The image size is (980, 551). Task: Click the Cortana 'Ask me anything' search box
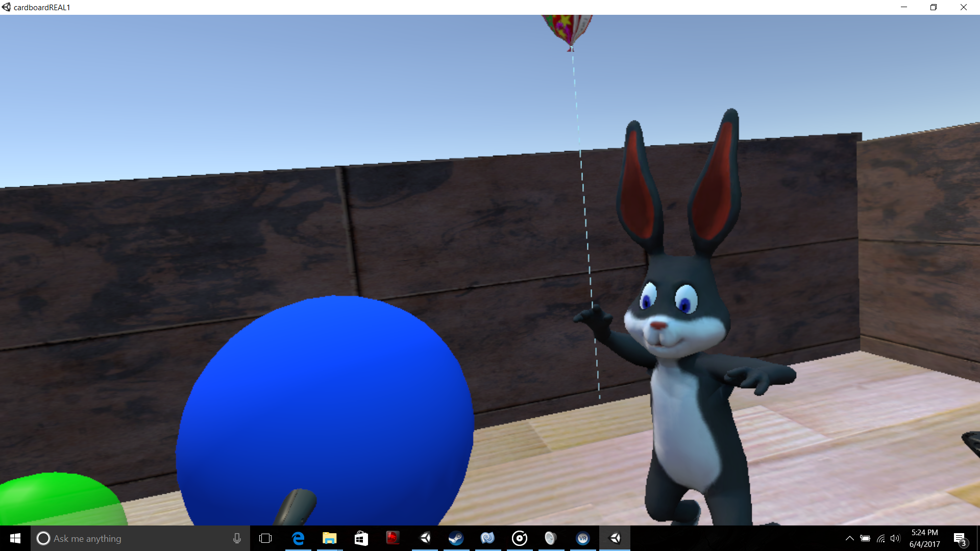133,538
